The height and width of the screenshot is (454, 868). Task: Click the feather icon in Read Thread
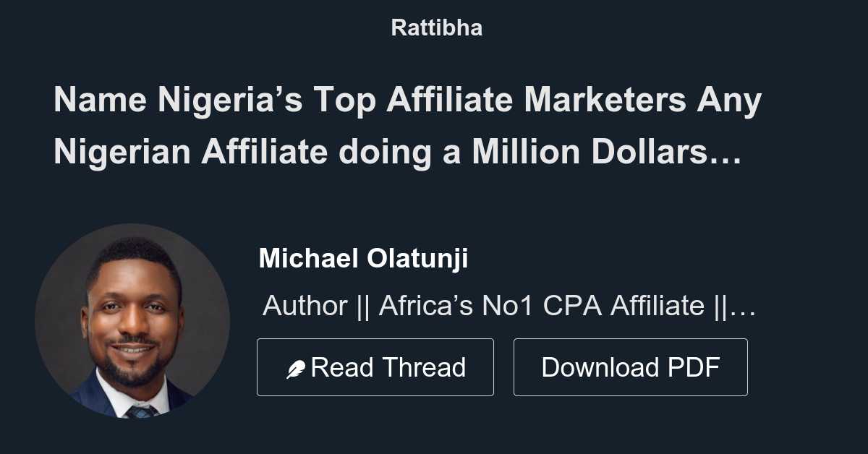tap(296, 369)
